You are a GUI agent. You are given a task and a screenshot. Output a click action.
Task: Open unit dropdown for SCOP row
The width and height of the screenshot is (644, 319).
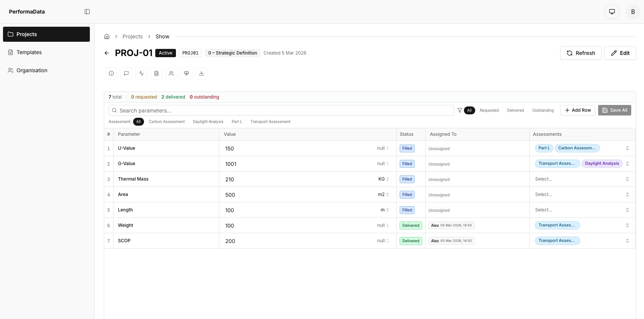(383, 241)
